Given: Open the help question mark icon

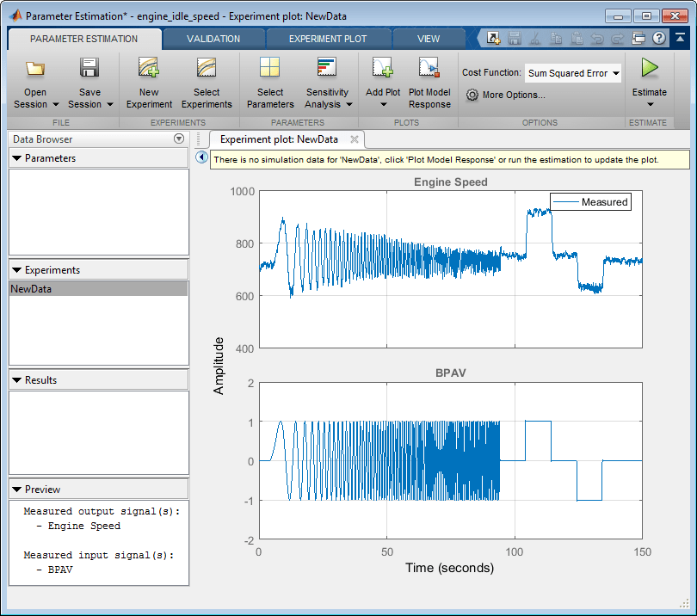Looking at the screenshot, I should [x=659, y=38].
